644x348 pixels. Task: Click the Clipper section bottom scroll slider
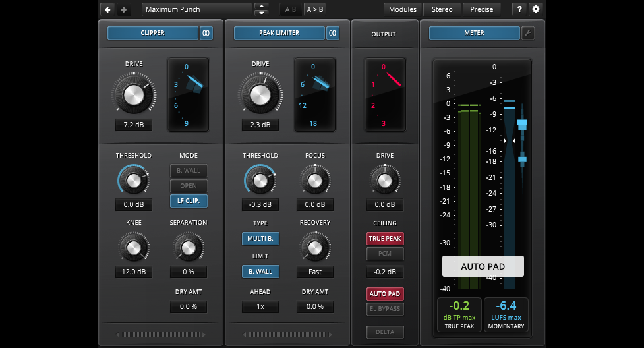161,335
